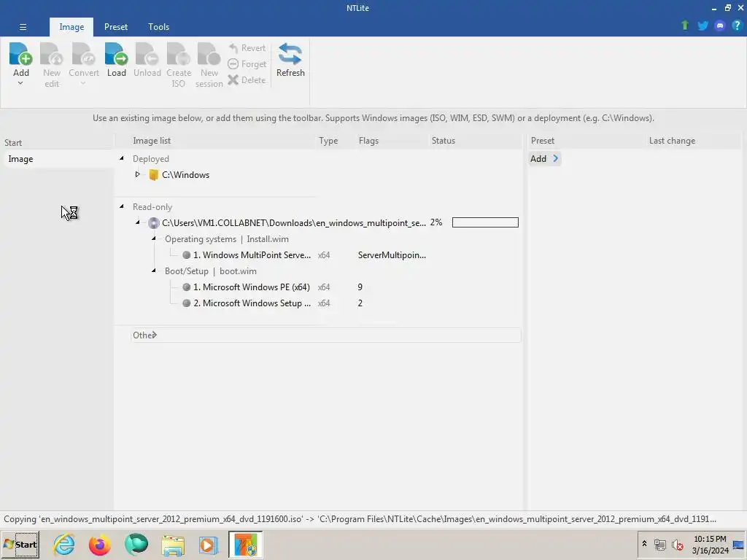Click the Convert toolbar icon
This screenshot has height=560, width=747.
pyautogui.click(x=83, y=54)
